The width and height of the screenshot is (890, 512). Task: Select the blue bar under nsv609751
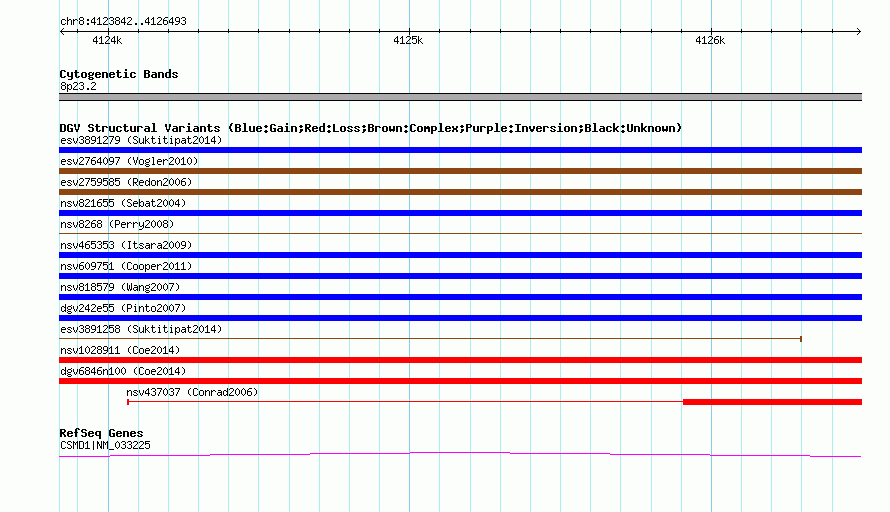(x=460, y=276)
